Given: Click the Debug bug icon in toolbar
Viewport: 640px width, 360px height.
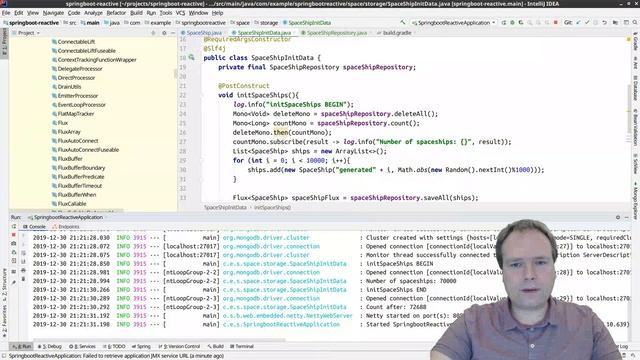Looking at the screenshot, I should click(513, 23).
